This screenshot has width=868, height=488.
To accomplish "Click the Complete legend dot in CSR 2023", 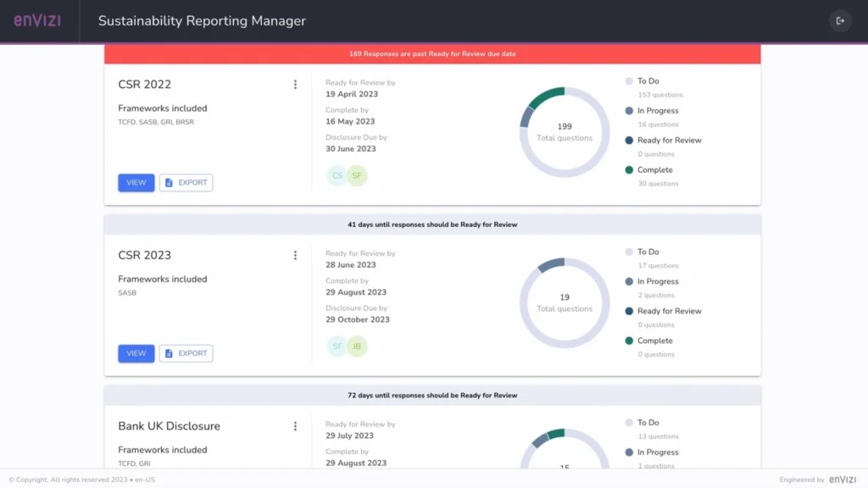I will point(629,341).
